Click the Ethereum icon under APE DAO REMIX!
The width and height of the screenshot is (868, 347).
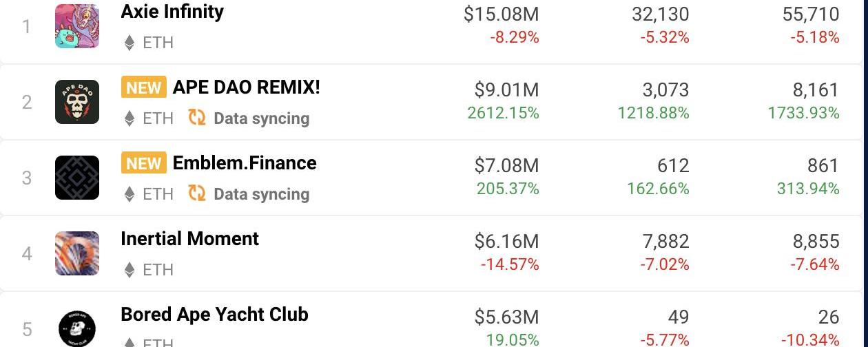129,118
